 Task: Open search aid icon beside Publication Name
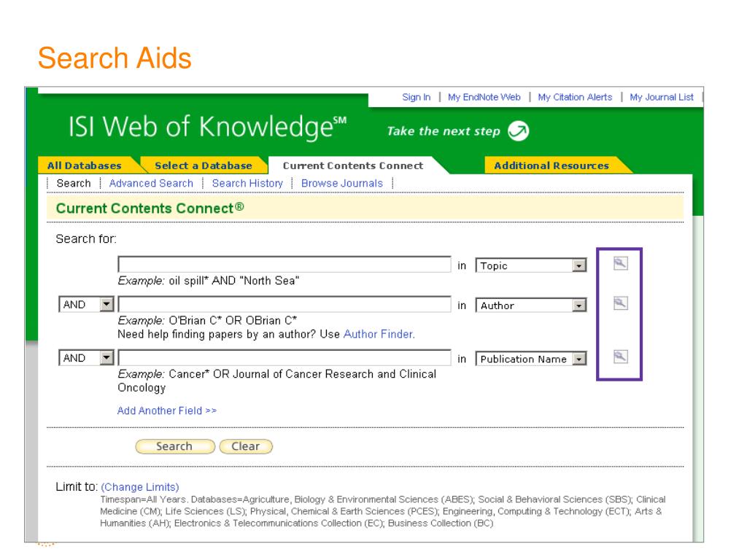pyautogui.click(x=620, y=357)
